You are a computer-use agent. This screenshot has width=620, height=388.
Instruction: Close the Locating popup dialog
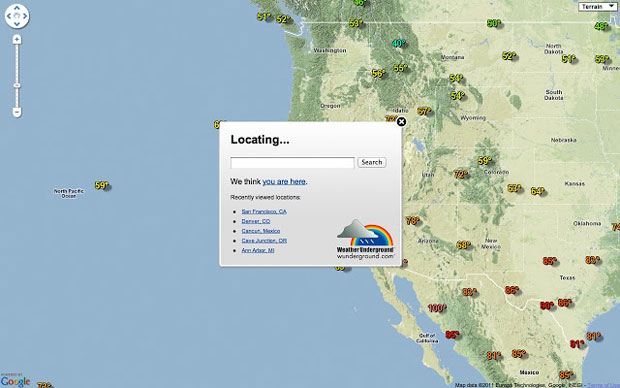coord(401,122)
